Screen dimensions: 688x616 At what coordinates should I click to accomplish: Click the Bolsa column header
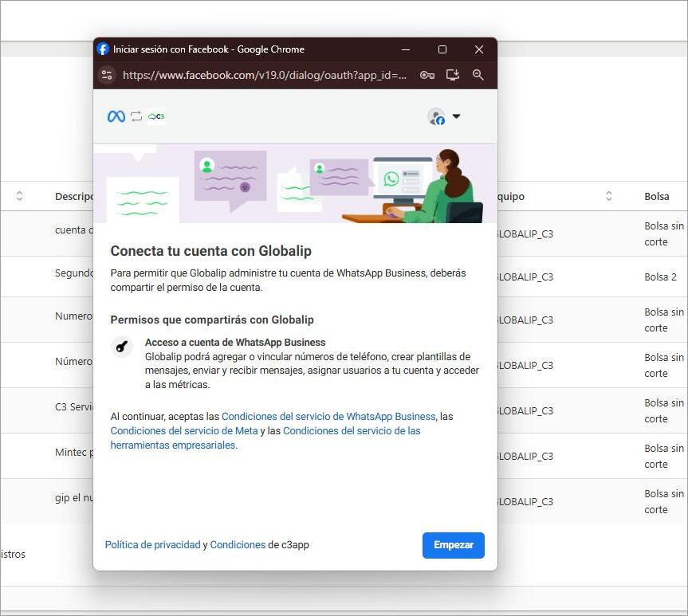pos(656,196)
